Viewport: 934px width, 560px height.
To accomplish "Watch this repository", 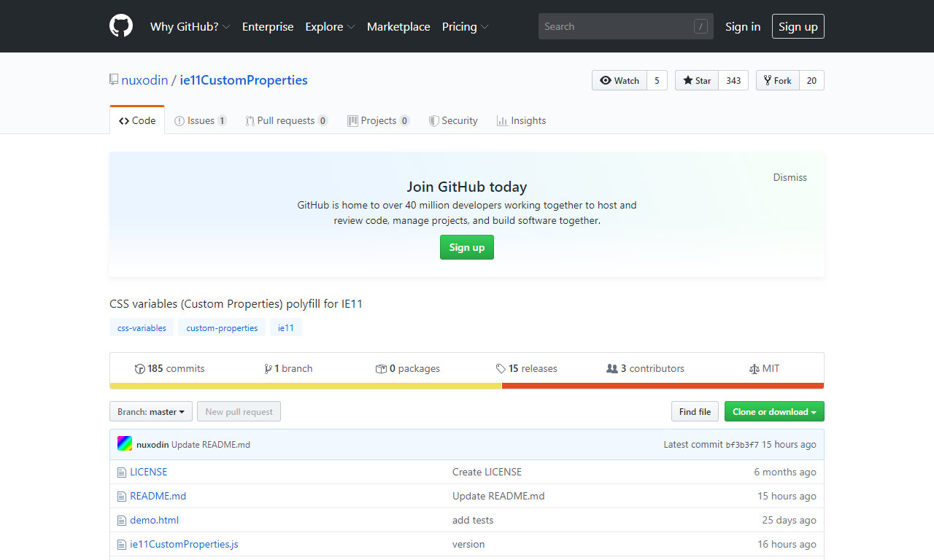I will [619, 80].
